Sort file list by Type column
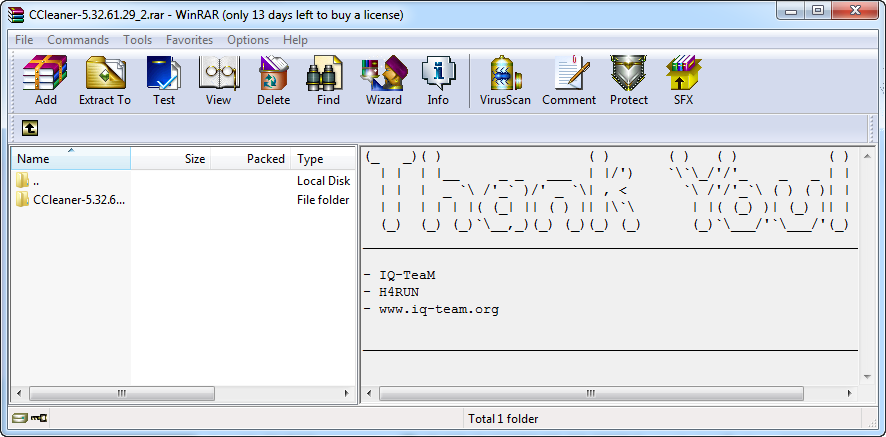 tap(323, 159)
